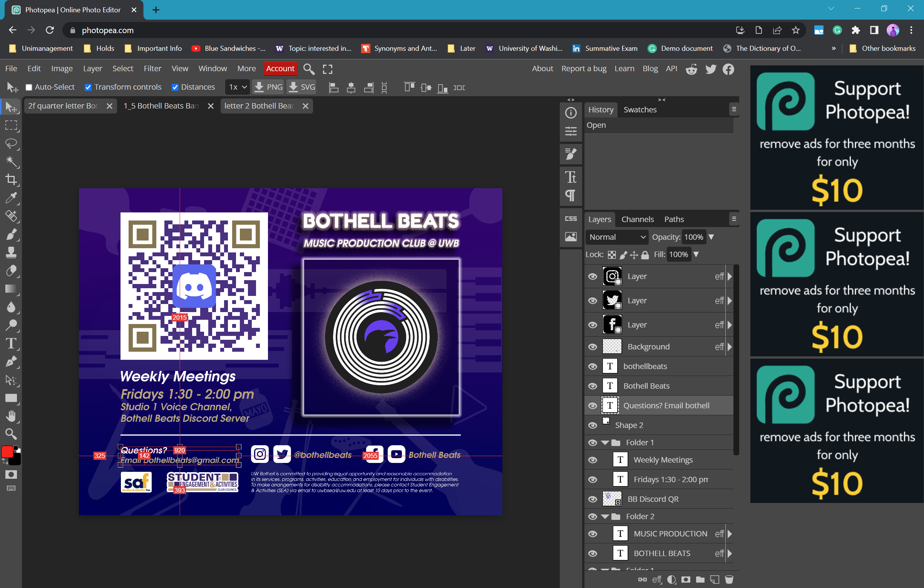Select the Rectangle shape tool
Screen dimensions: 924x588
pyautogui.click(x=11, y=398)
